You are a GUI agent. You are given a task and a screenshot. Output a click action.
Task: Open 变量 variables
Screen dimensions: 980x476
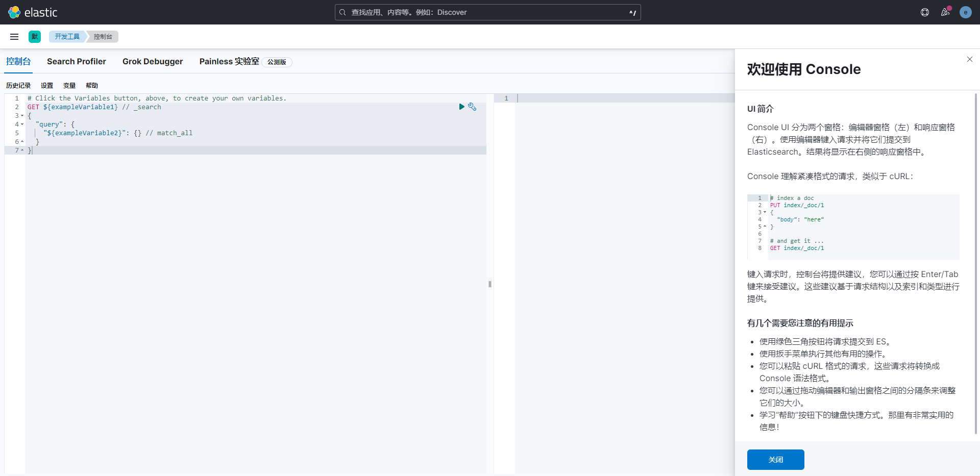(x=69, y=86)
